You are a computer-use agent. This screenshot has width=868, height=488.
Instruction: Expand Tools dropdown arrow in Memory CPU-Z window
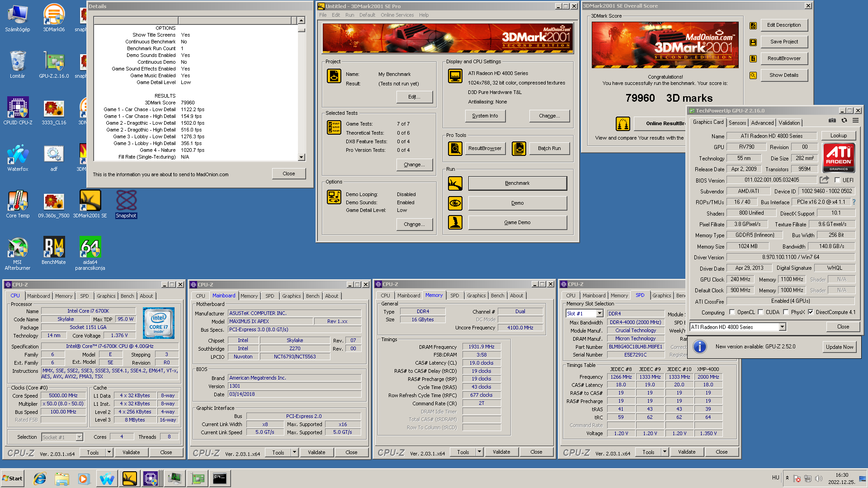[479, 452]
